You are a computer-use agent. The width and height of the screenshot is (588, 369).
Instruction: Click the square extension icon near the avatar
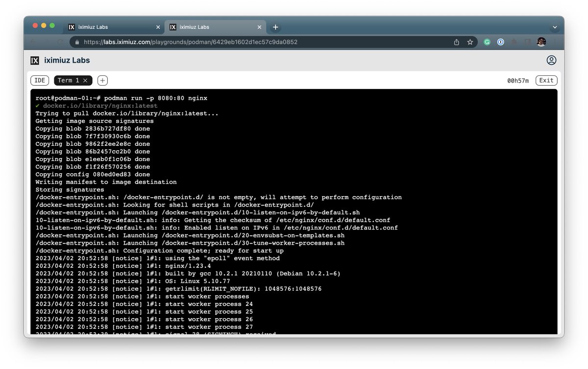pyautogui.click(x=527, y=42)
